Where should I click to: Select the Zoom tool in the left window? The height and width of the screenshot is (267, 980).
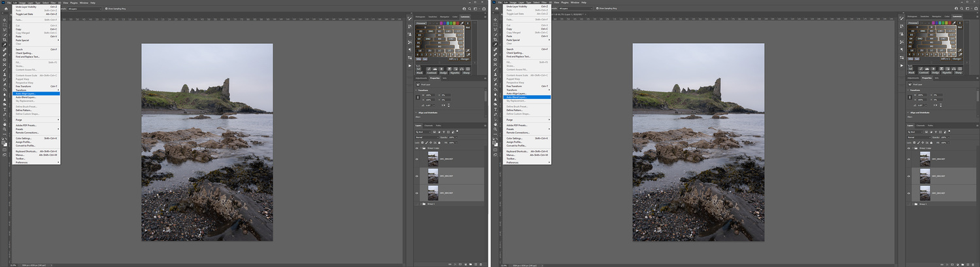point(4,128)
